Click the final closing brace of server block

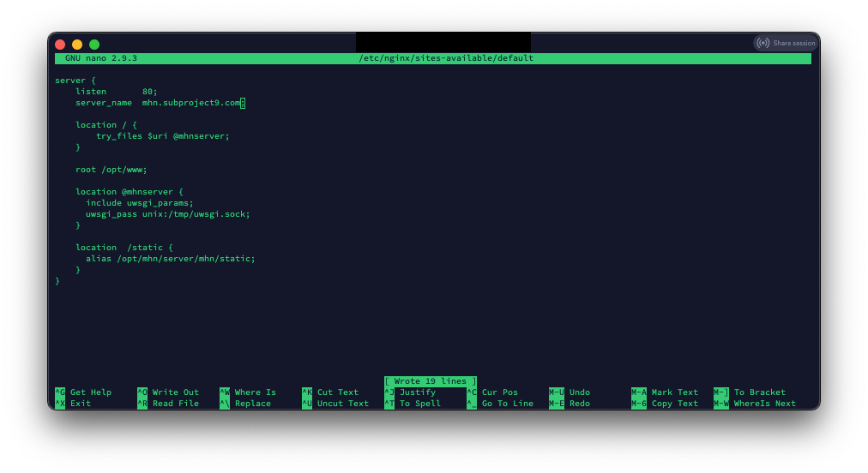point(57,281)
